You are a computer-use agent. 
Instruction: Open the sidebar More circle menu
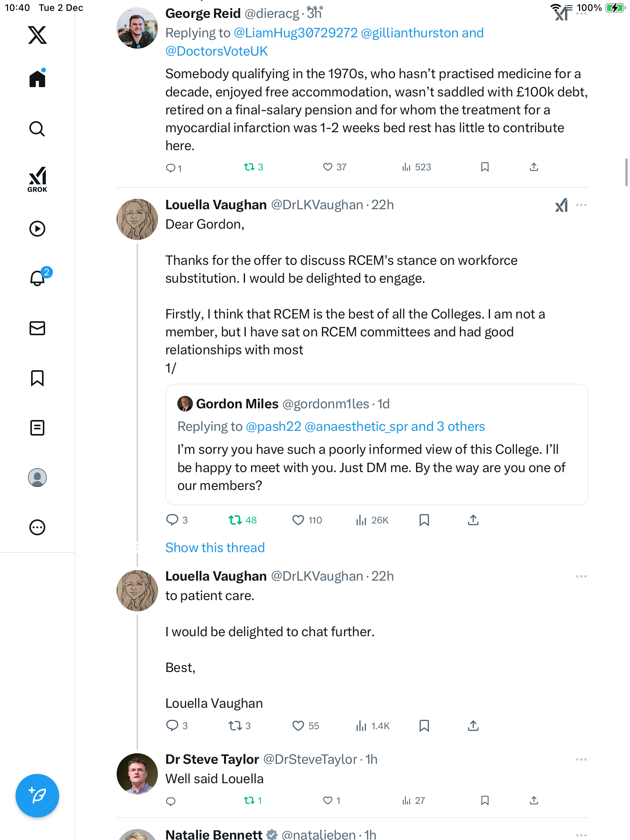(37, 527)
